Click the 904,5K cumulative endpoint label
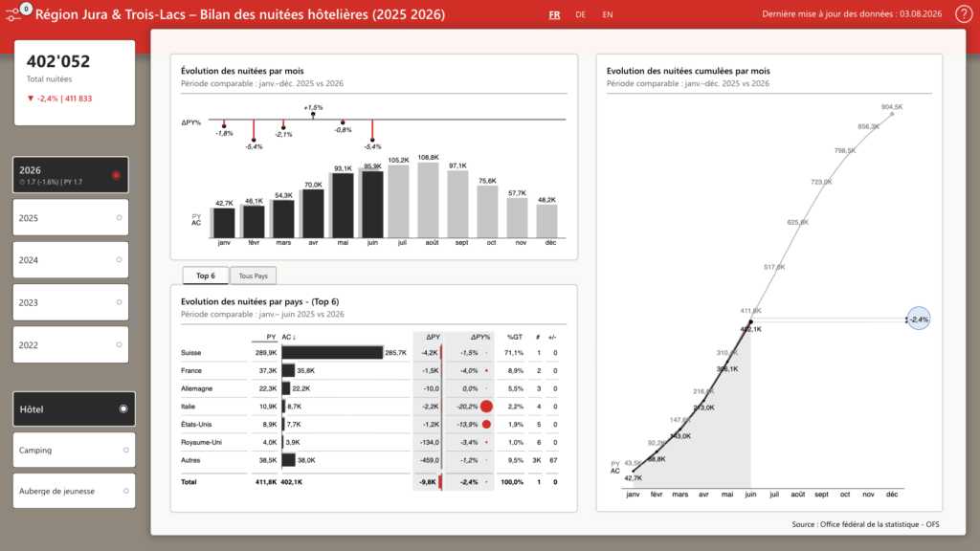Viewport: 980px width, 551px height. tap(892, 107)
